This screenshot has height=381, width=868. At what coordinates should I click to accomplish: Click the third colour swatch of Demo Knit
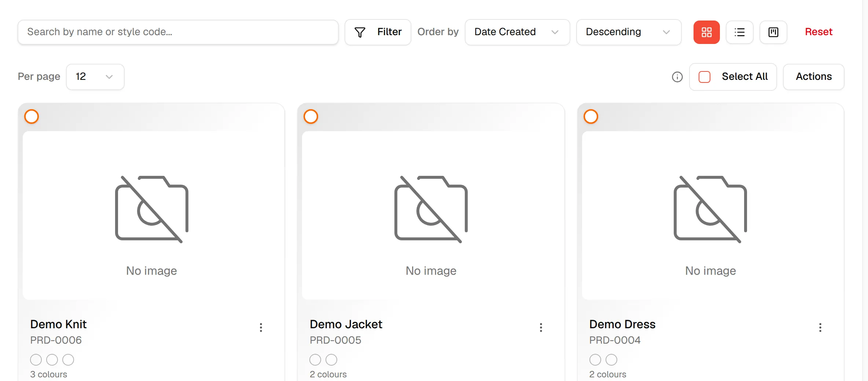(x=68, y=360)
